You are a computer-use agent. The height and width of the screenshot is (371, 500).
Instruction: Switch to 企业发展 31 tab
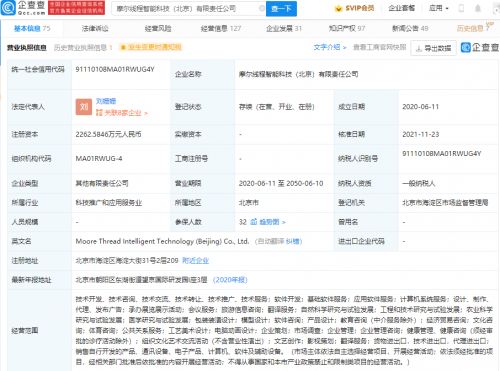tap(284, 29)
